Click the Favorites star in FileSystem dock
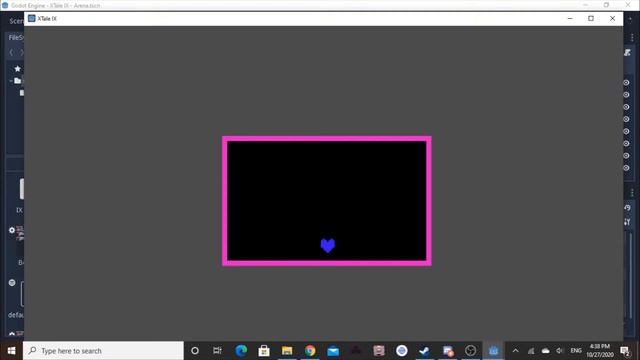 point(18,69)
